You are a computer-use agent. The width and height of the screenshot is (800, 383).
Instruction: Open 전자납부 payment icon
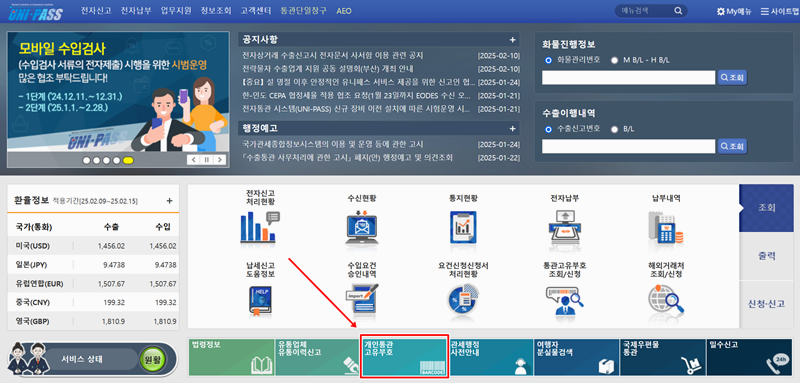pyautogui.click(x=565, y=227)
